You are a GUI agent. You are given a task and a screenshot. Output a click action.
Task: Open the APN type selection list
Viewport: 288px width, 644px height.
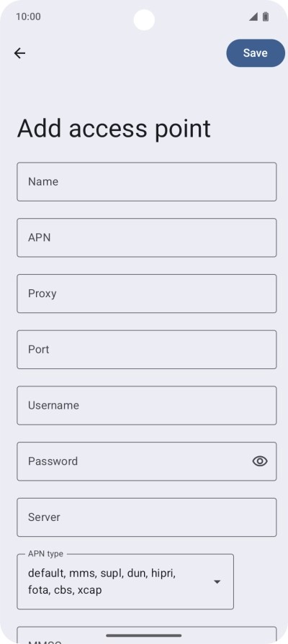(125, 581)
